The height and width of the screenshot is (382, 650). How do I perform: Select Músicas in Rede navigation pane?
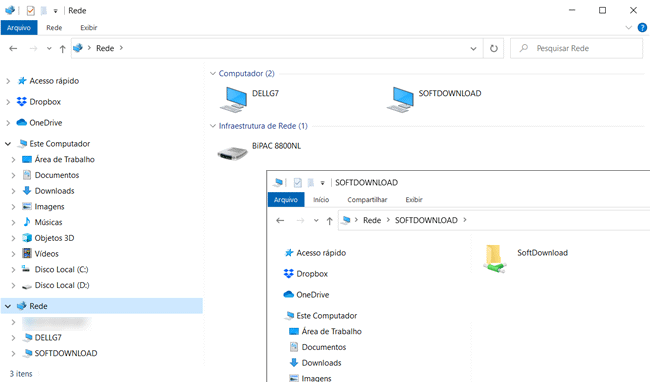pyautogui.click(x=48, y=222)
